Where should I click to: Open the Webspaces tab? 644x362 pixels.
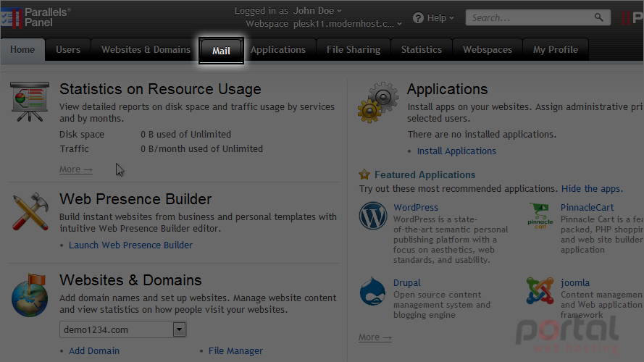pos(488,50)
